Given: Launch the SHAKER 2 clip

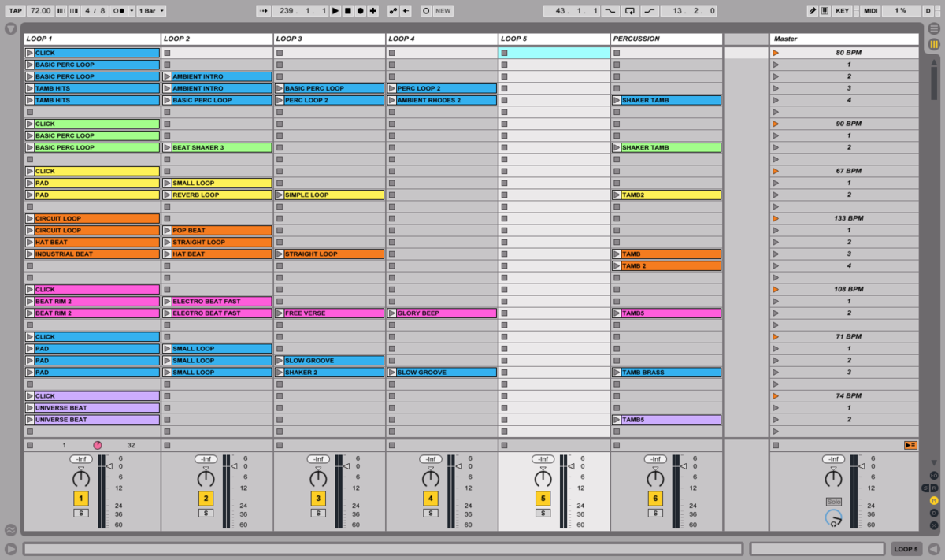Looking at the screenshot, I should pos(280,373).
